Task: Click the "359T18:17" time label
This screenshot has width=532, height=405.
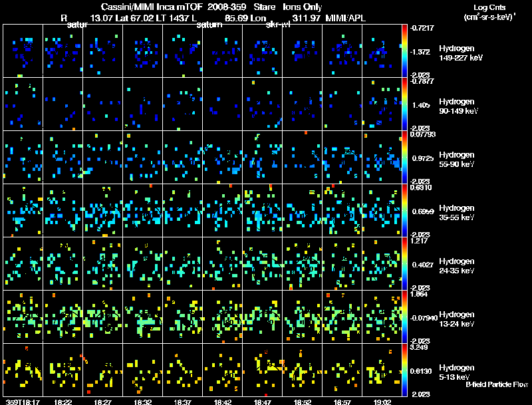Action: 23,402
